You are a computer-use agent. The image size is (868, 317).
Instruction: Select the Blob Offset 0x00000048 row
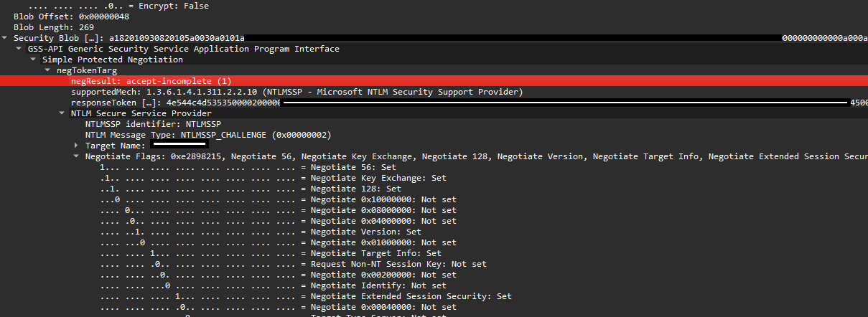[434, 16]
